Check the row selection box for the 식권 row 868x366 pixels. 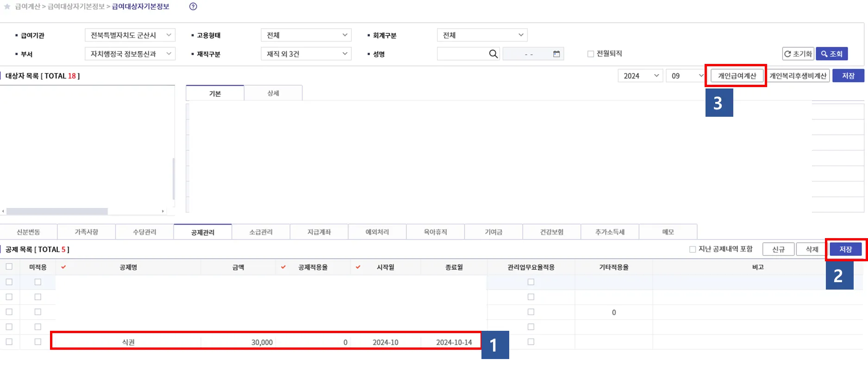pyautogui.click(x=9, y=342)
